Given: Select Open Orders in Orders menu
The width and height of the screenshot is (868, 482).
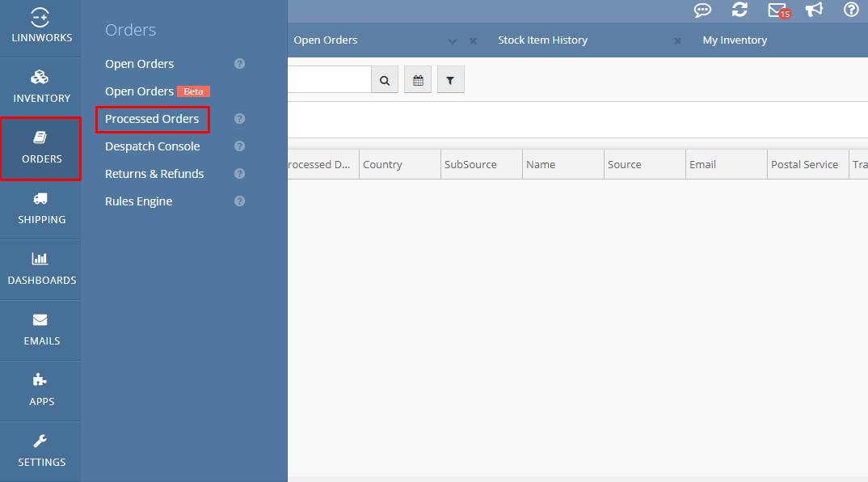Looking at the screenshot, I should pyautogui.click(x=140, y=64).
